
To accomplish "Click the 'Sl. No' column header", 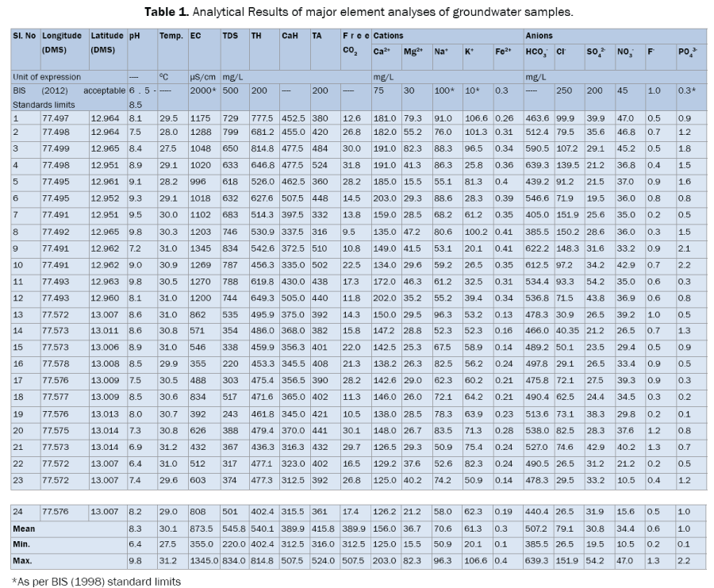I will [23, 37].
